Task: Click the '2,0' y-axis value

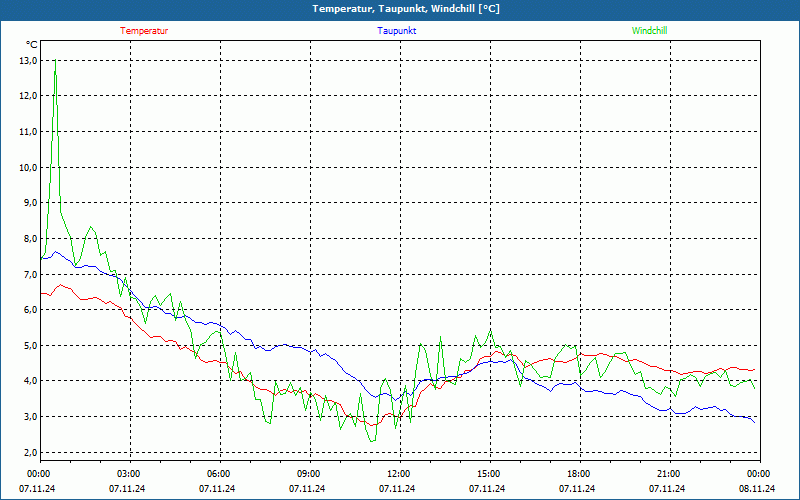Action: (x=30, y=452)
